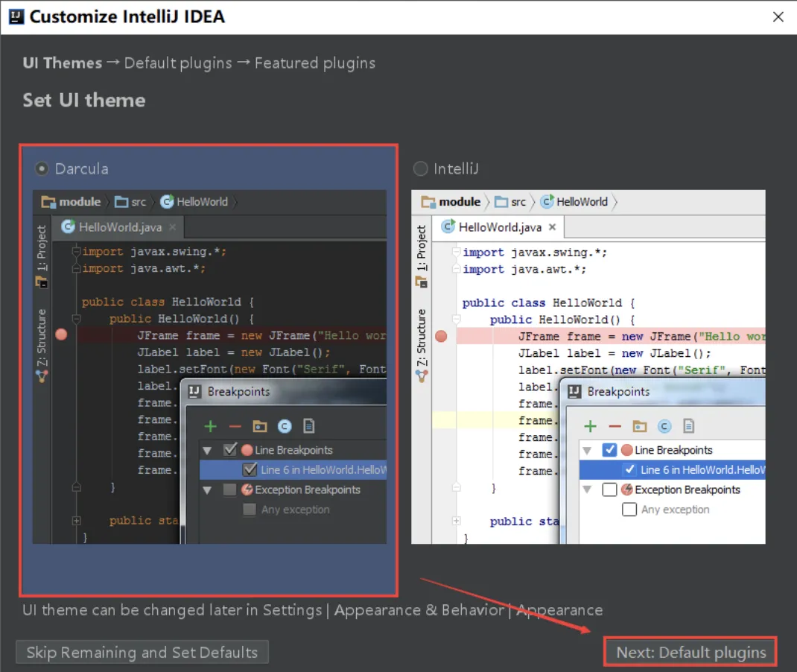Image resolution: width=797 pixels, height=672 pixels.
Task: Click Skip Remaining and Set Defaults
Action: (142, 652)
